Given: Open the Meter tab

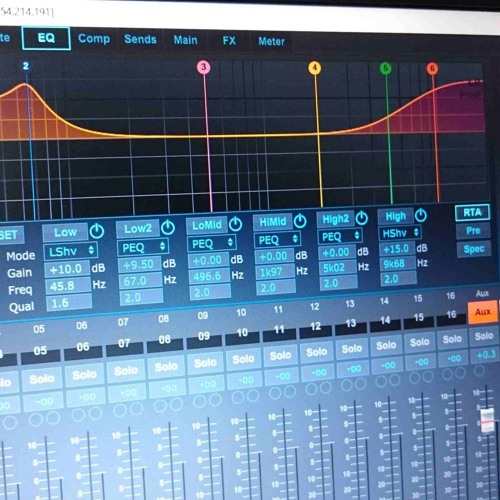Looking at the screenshot, I should [x=271, y=42].
